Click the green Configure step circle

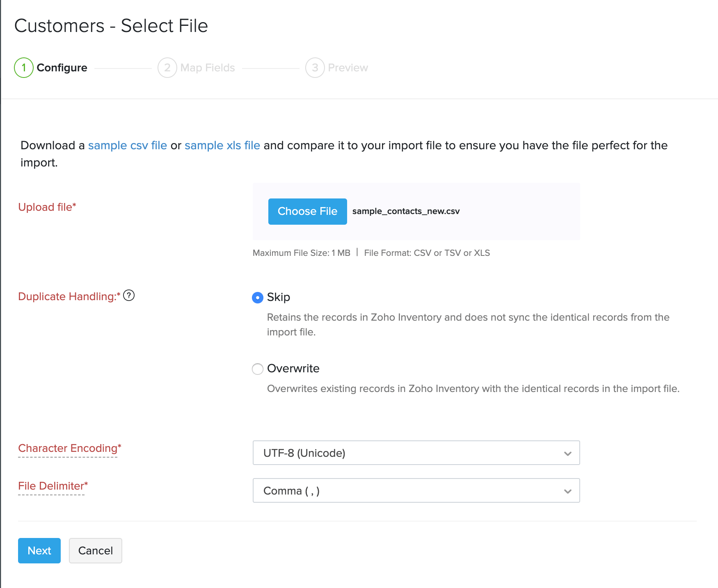[23, 67]
